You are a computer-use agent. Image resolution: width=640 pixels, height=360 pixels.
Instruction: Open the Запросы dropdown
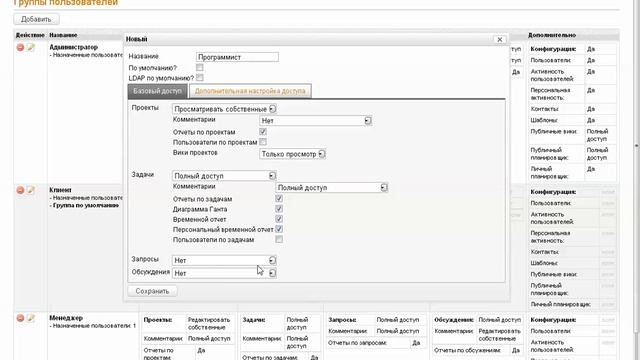pos(224,260)
